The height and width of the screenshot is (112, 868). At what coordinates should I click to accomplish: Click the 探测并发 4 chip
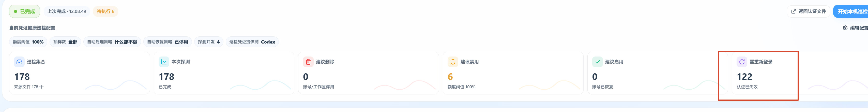click(209, 42)
